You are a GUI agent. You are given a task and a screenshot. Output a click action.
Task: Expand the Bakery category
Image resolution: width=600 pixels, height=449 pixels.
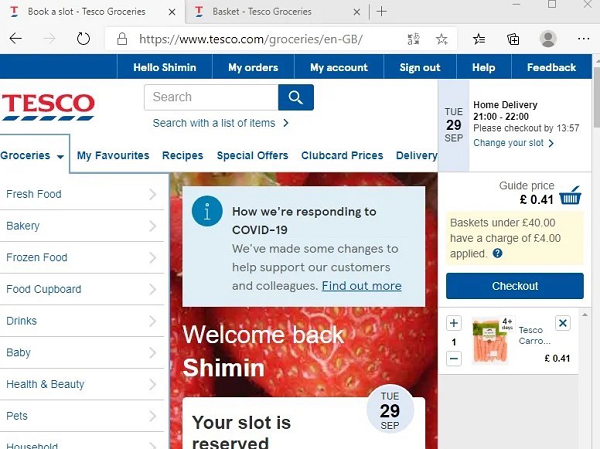pyautogui.click(x=82, y=226)
